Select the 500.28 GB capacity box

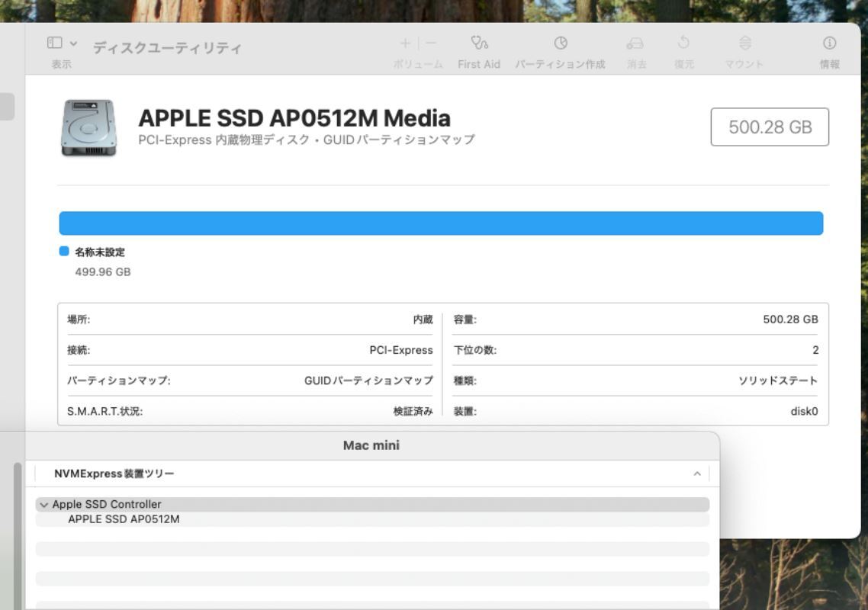(x=770, y=127)
